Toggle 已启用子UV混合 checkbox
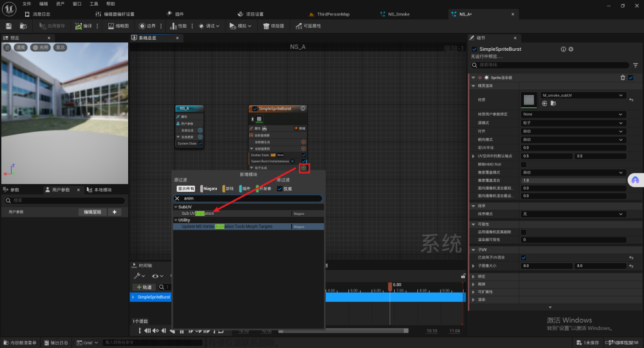Viewport: 644px width, 348px height. (x=524, y=258)
